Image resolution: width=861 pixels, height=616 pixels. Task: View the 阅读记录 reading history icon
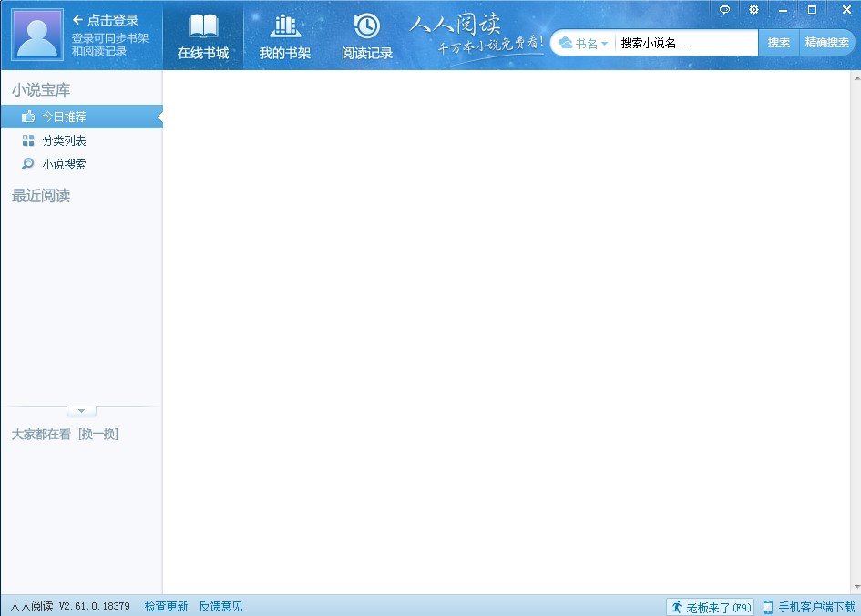coord(366,35)
